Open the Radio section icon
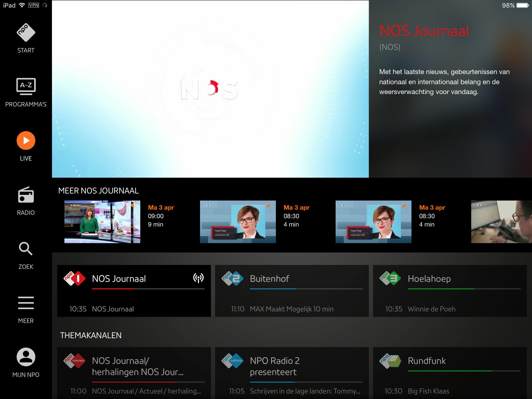The image size is (532, 399). tap(26, 195)
